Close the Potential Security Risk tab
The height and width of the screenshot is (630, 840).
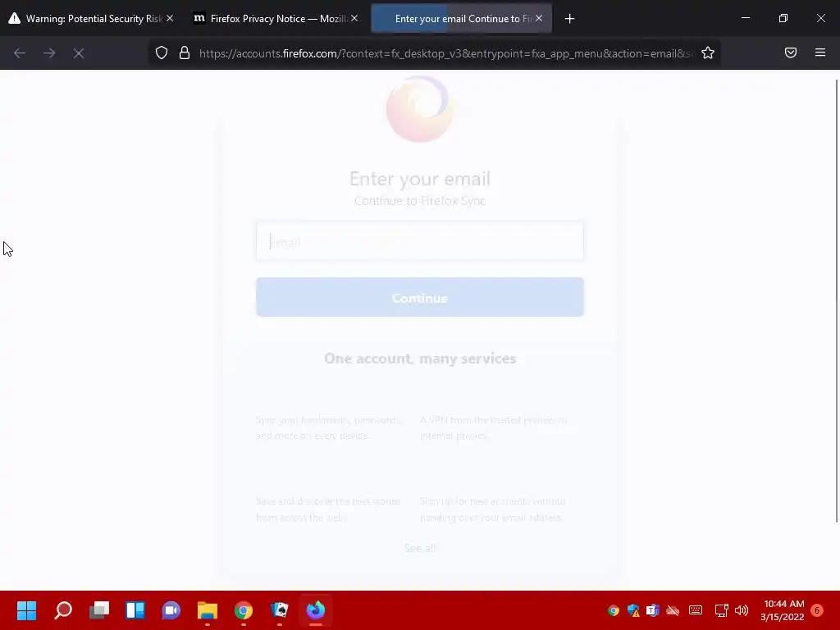point(170,18)
